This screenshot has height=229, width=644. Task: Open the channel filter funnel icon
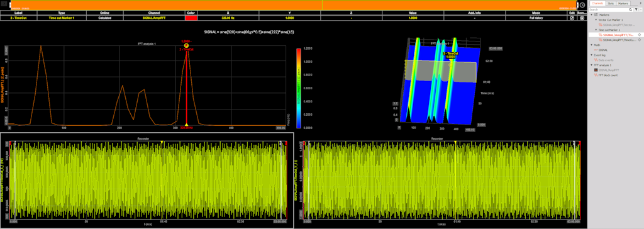[x=636, y=9]
